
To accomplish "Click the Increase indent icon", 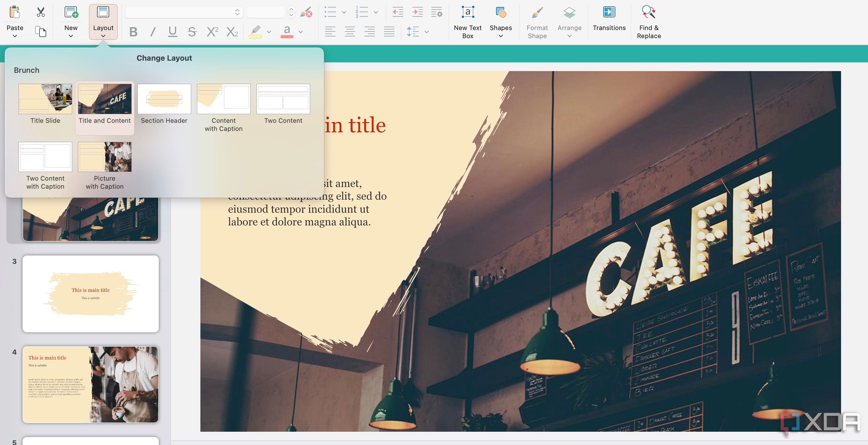I will point(418,12).
